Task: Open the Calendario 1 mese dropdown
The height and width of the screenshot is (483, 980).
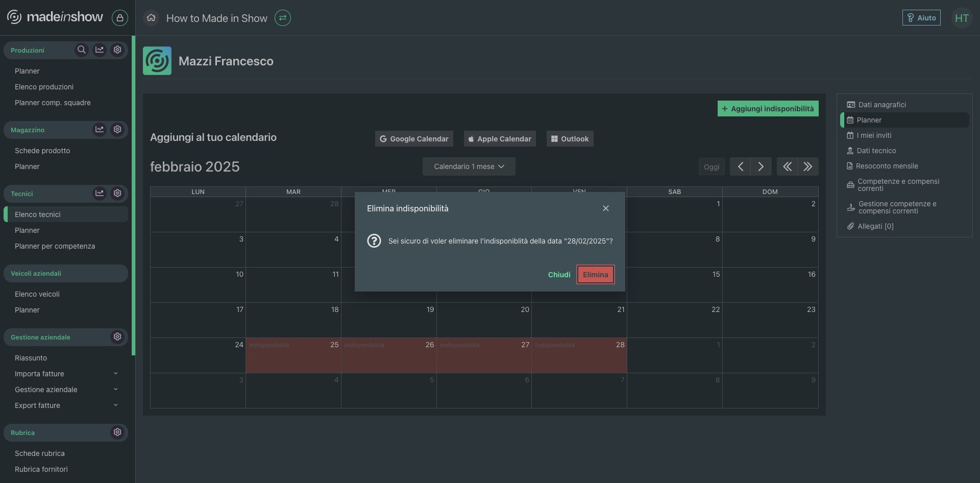Action: coord(469,166)
